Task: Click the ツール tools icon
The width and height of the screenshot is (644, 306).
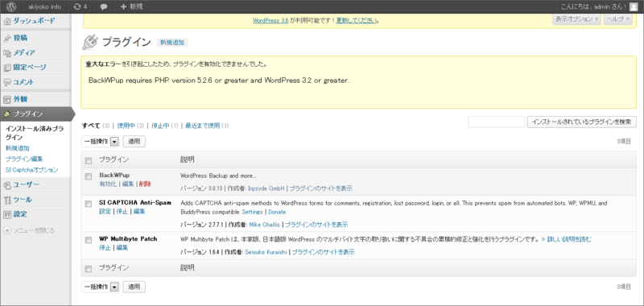Action: click(7, 200)
